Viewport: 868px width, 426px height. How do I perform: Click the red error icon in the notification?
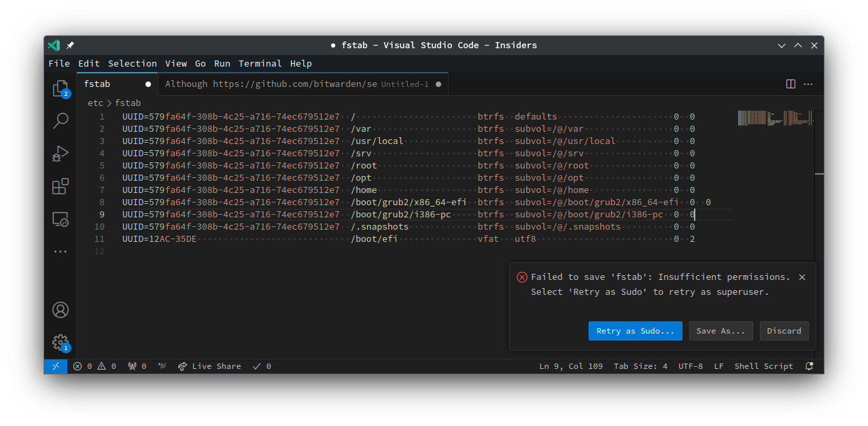click(522, 277)
